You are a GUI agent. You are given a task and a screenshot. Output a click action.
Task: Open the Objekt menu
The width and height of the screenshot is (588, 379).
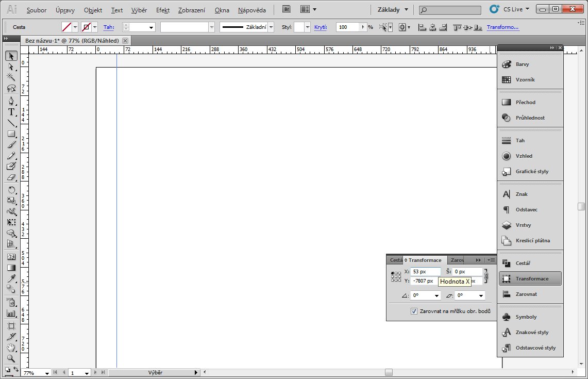[x=93, y=10]
